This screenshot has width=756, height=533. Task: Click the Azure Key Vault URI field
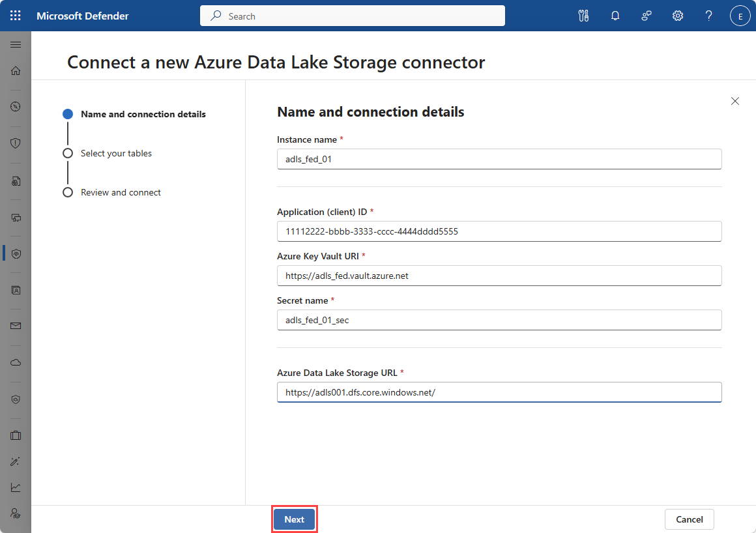point(499,276)
